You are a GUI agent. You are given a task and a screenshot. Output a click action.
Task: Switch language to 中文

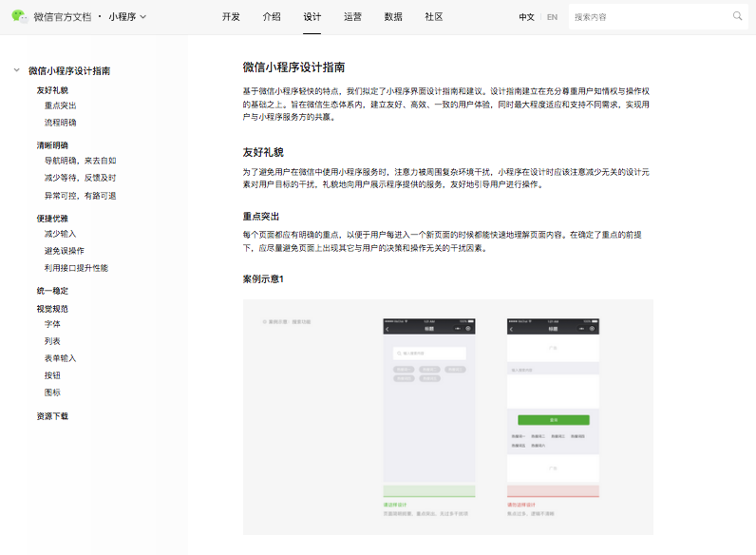coord(526,17)
